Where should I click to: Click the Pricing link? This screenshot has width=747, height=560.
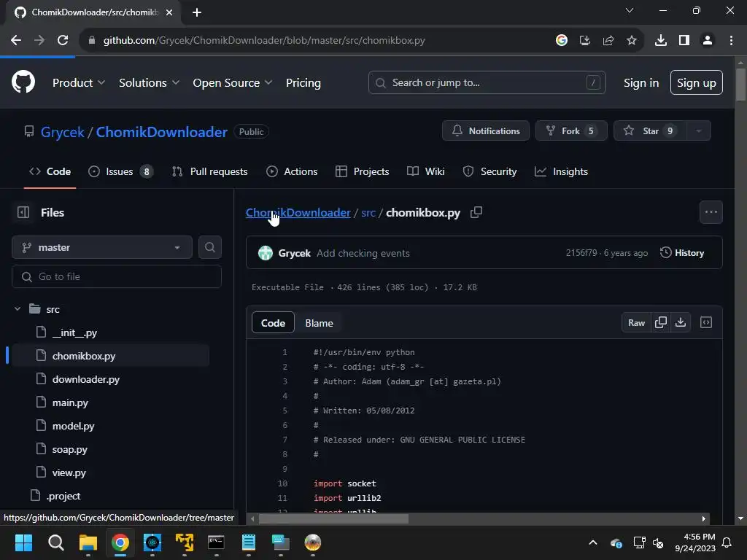(303, 83)
